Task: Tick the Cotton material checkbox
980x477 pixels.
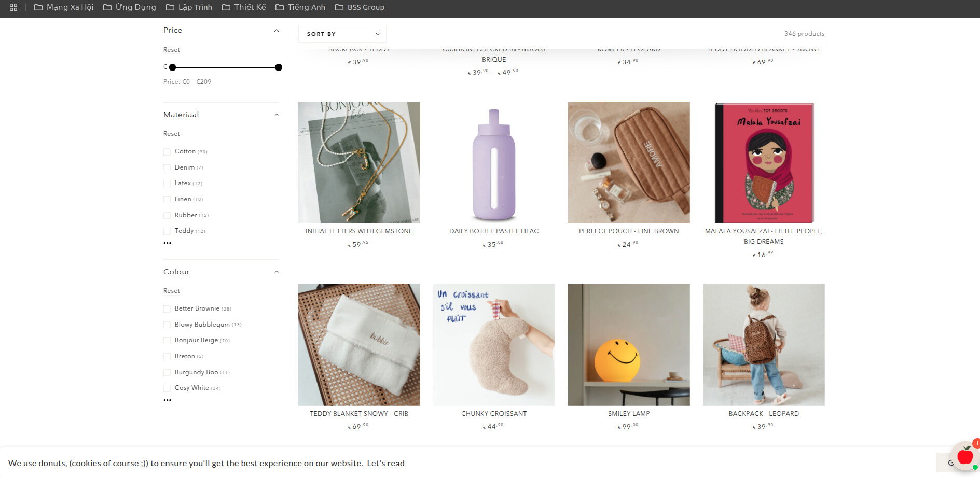Action: click(x=167, y=152)
